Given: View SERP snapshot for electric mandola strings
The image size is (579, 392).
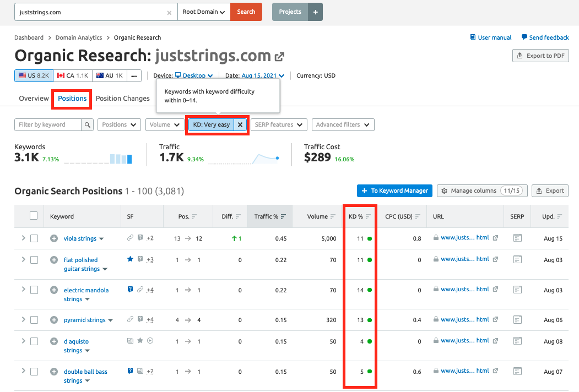Looking at the screenshot, I should pos(517,290).
